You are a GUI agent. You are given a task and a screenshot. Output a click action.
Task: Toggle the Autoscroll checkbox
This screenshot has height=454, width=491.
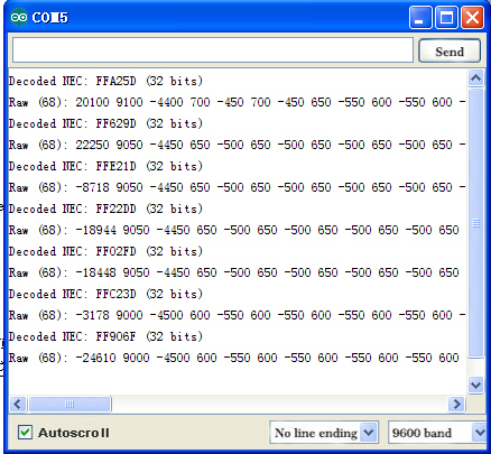[x=25, y=432]
